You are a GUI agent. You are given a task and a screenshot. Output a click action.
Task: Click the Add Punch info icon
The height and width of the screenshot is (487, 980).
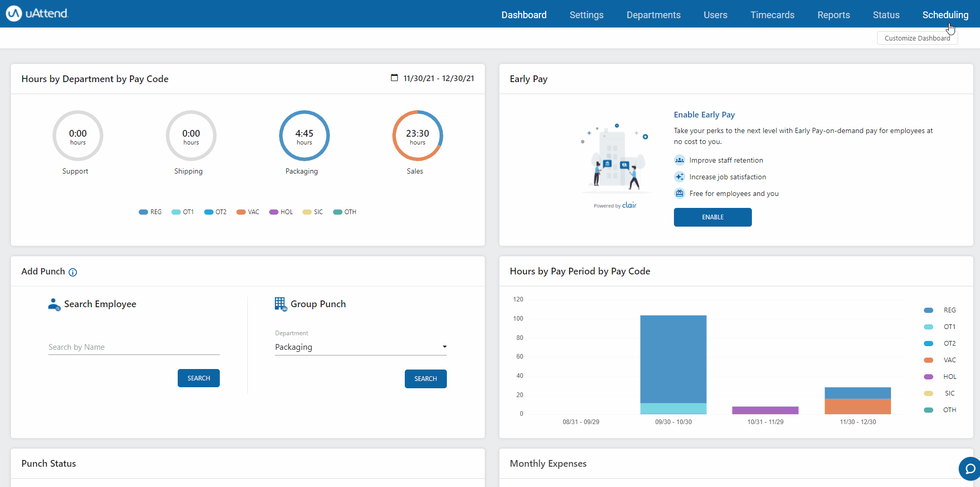coord(73,272)
